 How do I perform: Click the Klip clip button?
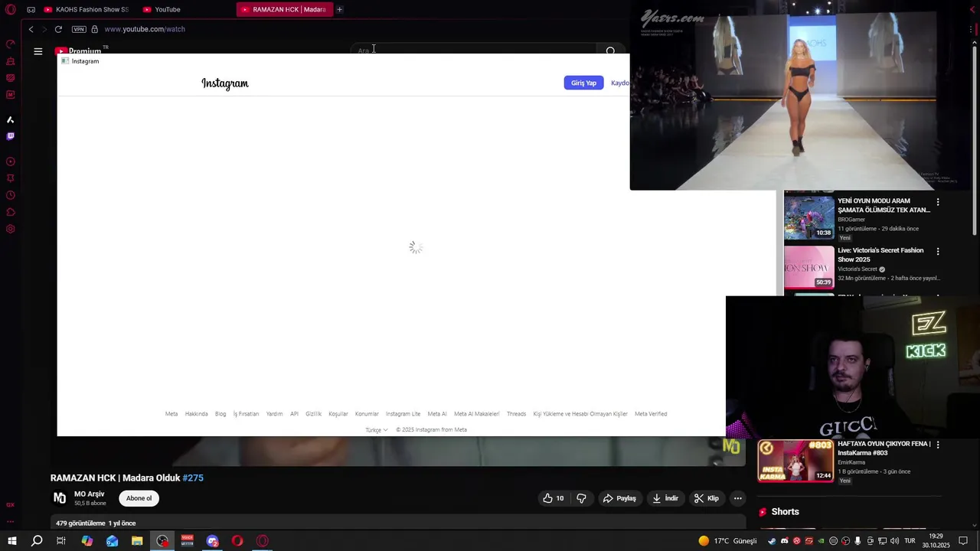pyautogui.click(x=706, y=498)
